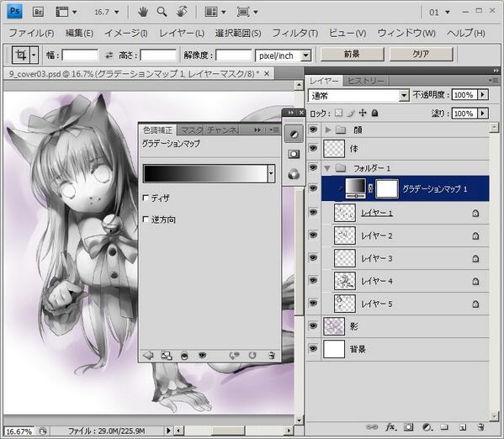Click the Crop tool icon
504x439 pixels.
[x=21, y=56]
